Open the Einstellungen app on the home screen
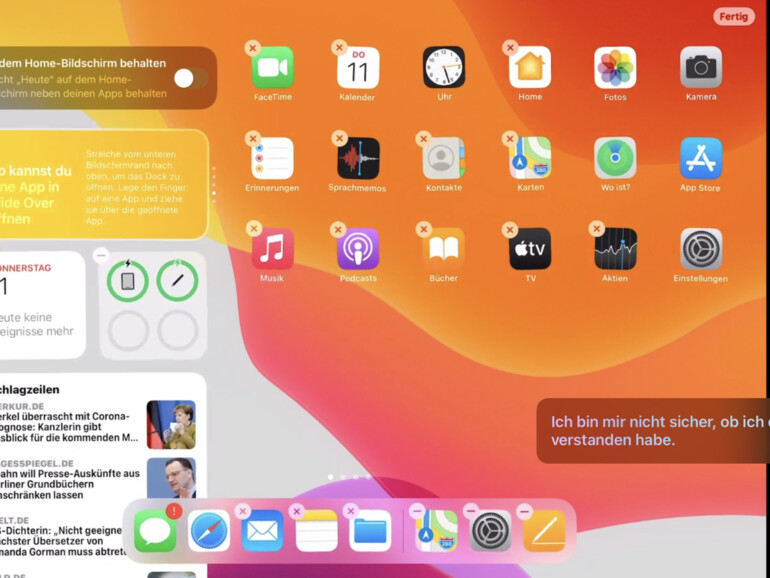The height and width of the screenshot is (578, 770). (x=701, y=249)
